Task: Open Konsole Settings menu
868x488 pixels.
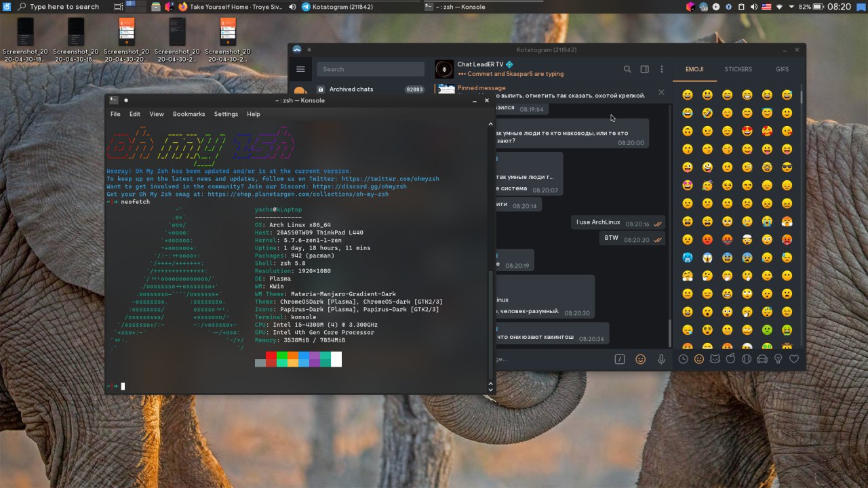Action: (226, 114)
